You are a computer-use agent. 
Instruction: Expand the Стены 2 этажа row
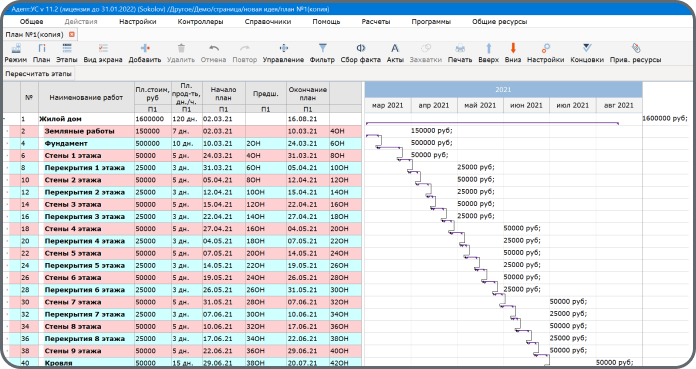7,180
